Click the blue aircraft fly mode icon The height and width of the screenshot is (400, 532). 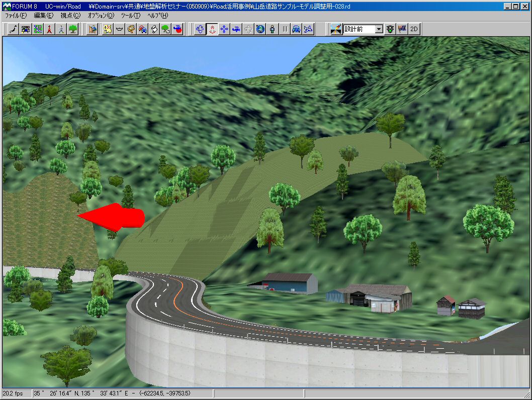pos(236,29)
